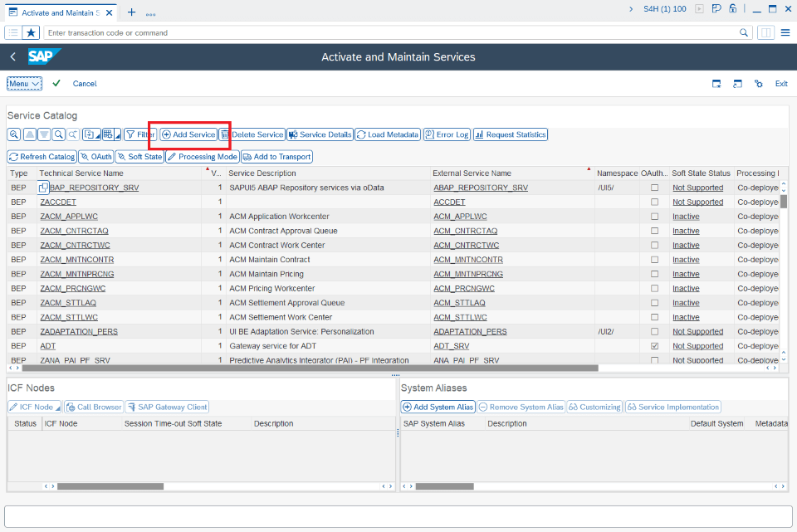
Task: Click the Refresh Catalog icon
Action: pyautogui.click(x=42, y=156)
